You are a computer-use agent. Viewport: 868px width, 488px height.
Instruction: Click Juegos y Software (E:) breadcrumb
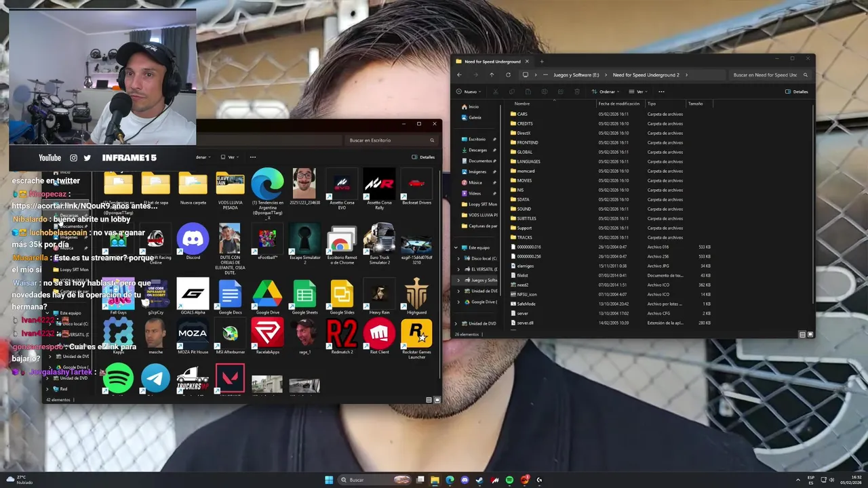(576, 75)
